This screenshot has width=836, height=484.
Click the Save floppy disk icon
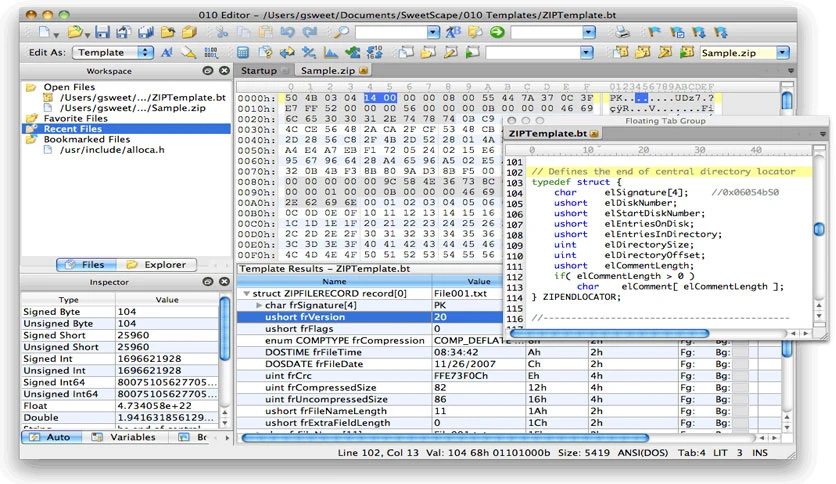coord(102,33)
